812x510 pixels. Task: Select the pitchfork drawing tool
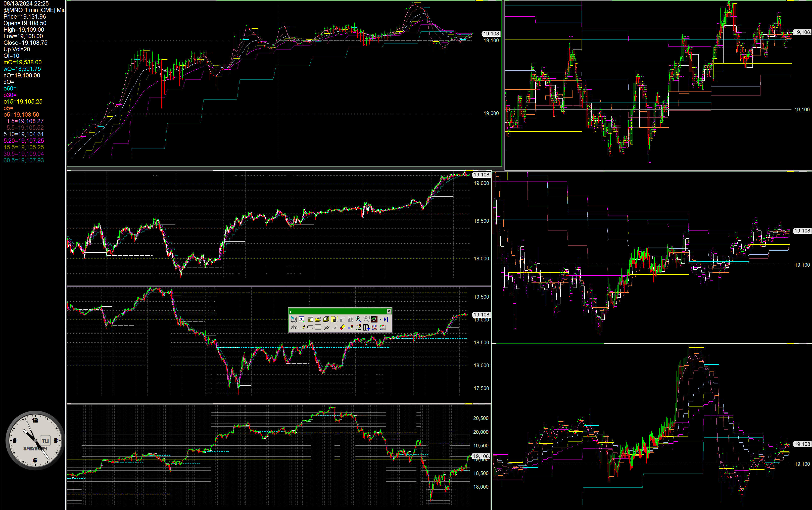pos(326,327)
